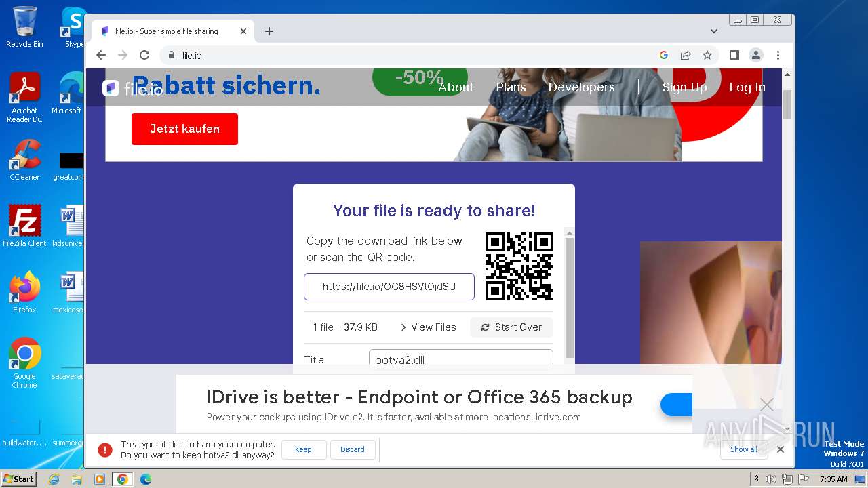Click the Title field botva2.dll
868x488 pixels.
coord(461,359)
